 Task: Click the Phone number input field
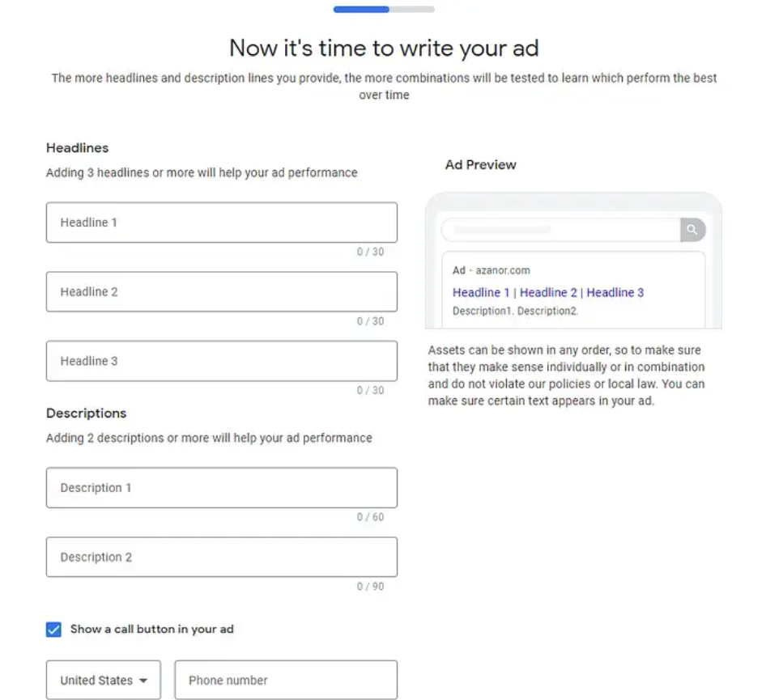[x=286, y=680]
